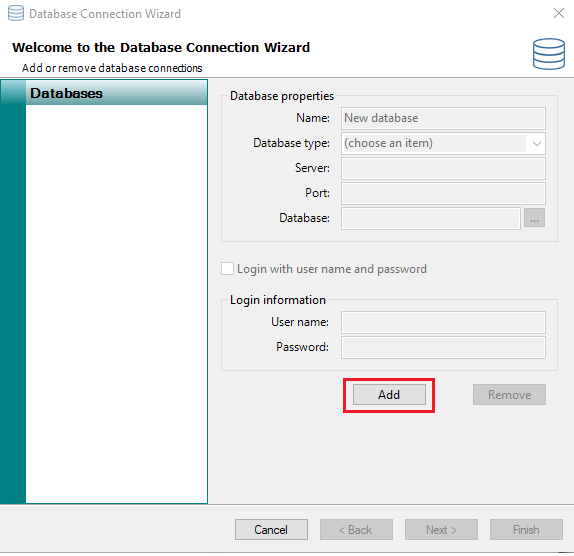This screenshot has width=574, height=556.
Task: Open the database browse ellipsis button
Action: (534, 218)
